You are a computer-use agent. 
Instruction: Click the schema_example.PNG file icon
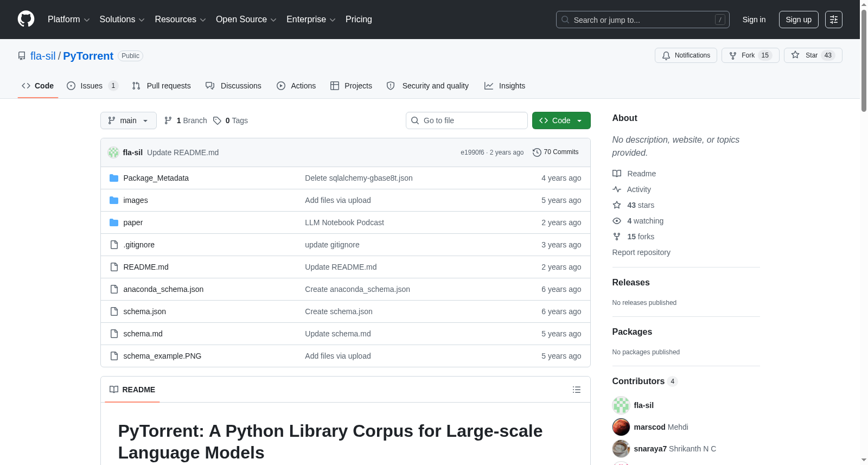(x=114, y=356)
